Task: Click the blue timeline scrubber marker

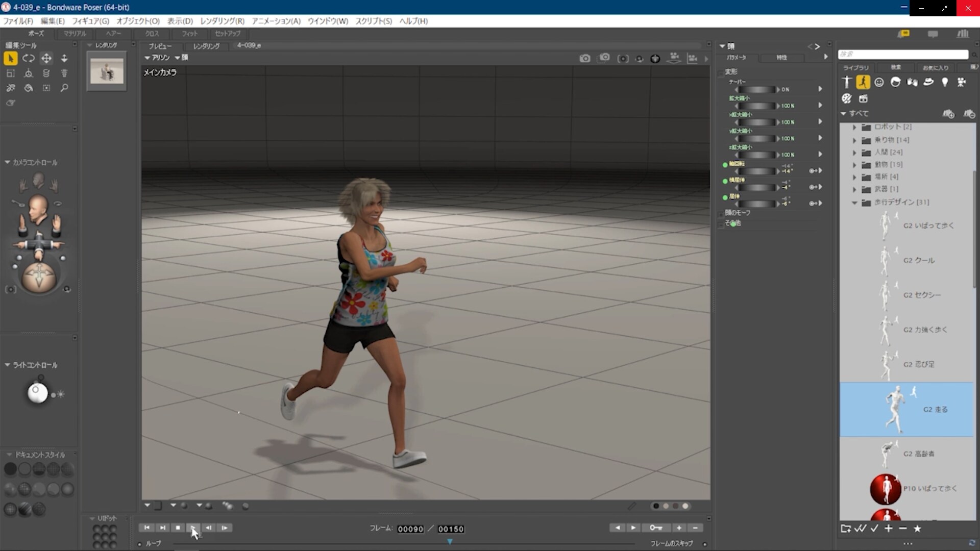Action: coord(450,542)
